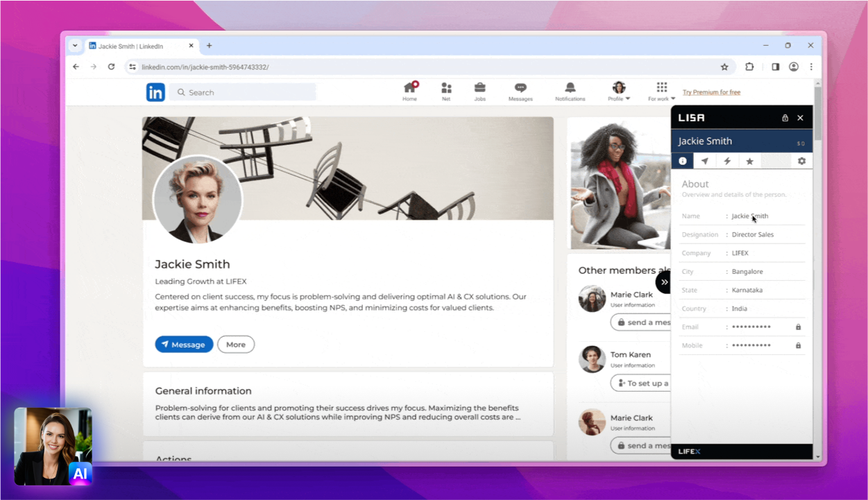The height and width of the screenshot is (500, 868).
Task: Unlock the Mobile field lock icon
Action: click(x=798, y=345)
